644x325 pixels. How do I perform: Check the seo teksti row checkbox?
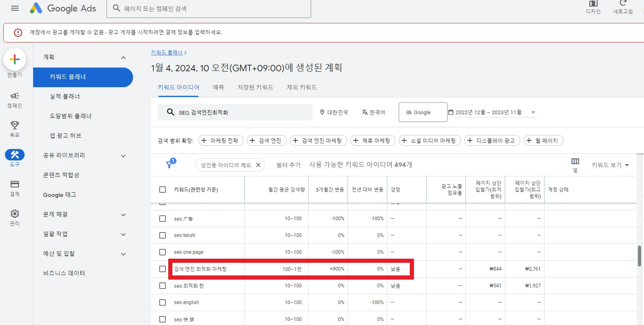click(x=163, y=235)
